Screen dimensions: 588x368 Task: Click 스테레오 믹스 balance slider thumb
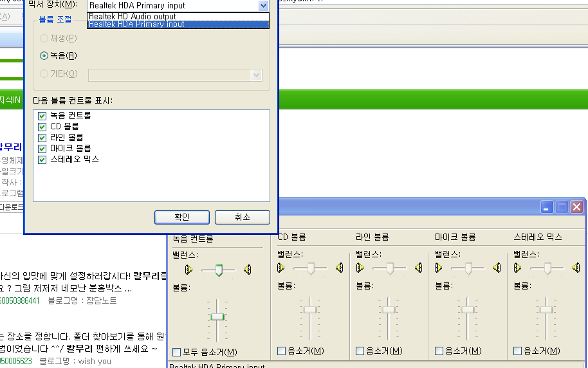pyautogui.click(x=547, y=268)
